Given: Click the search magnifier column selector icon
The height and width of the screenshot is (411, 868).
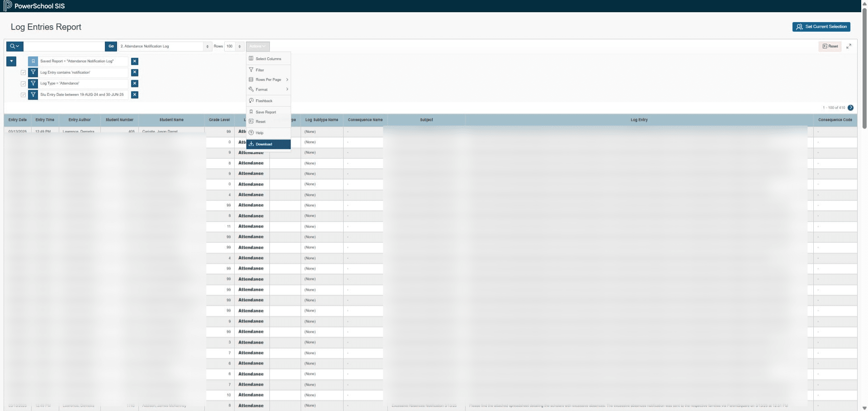Looking at the screenshot, I should [14, 46].
